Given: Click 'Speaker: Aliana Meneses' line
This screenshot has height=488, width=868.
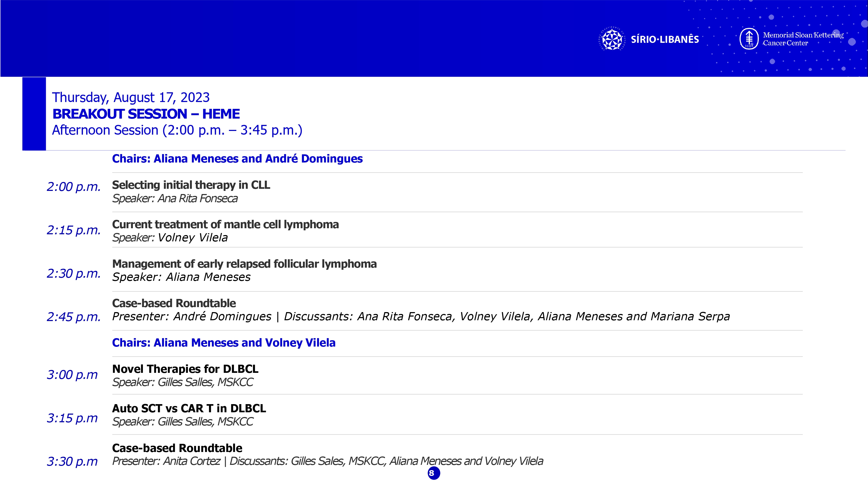Looking at the screenshot, I should [x=181, y=277].
